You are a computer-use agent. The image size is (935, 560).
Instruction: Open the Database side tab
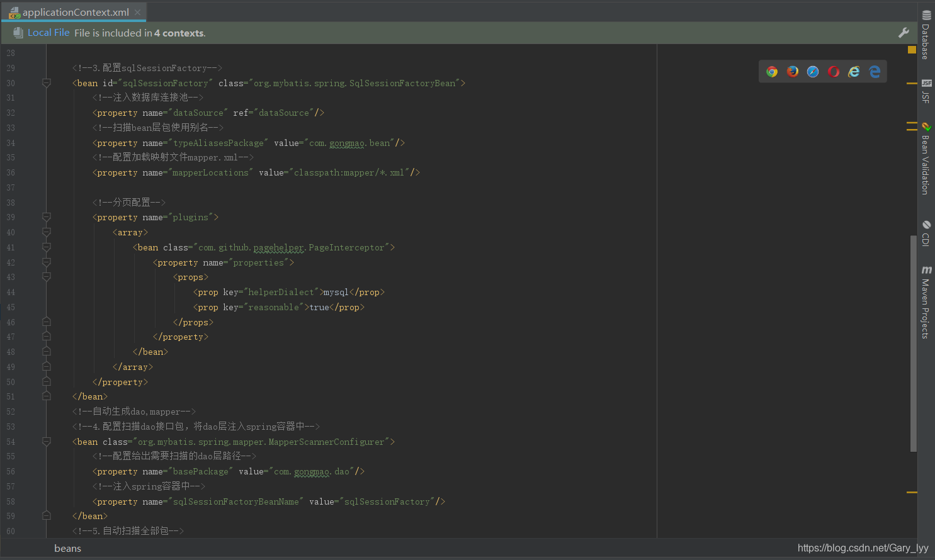(x=926, y=35)
